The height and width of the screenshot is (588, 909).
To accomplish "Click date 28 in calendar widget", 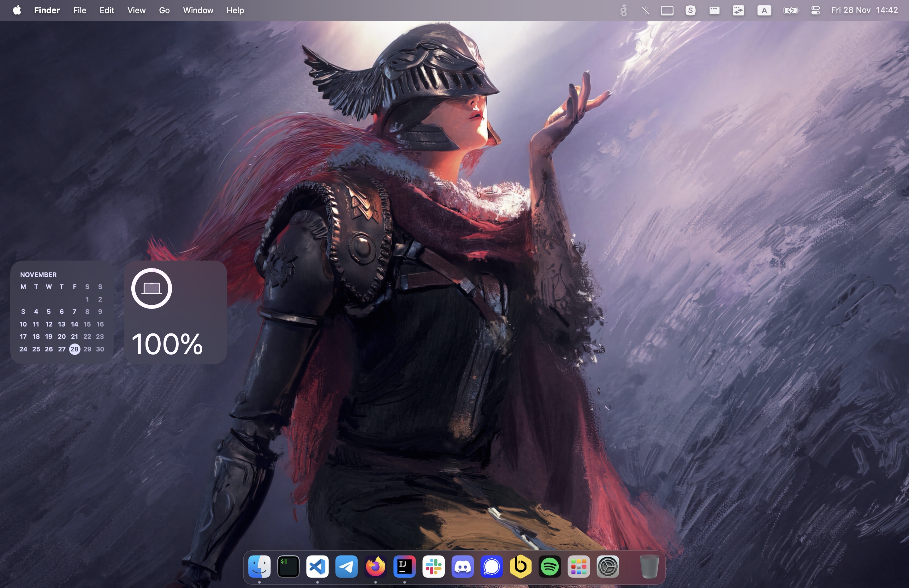I will click(x=74, y=349).
